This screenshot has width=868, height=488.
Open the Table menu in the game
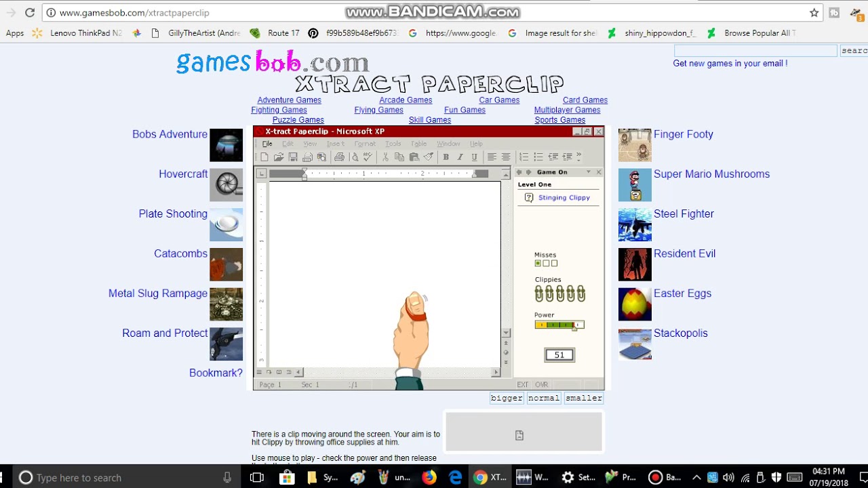coord(419,144)
